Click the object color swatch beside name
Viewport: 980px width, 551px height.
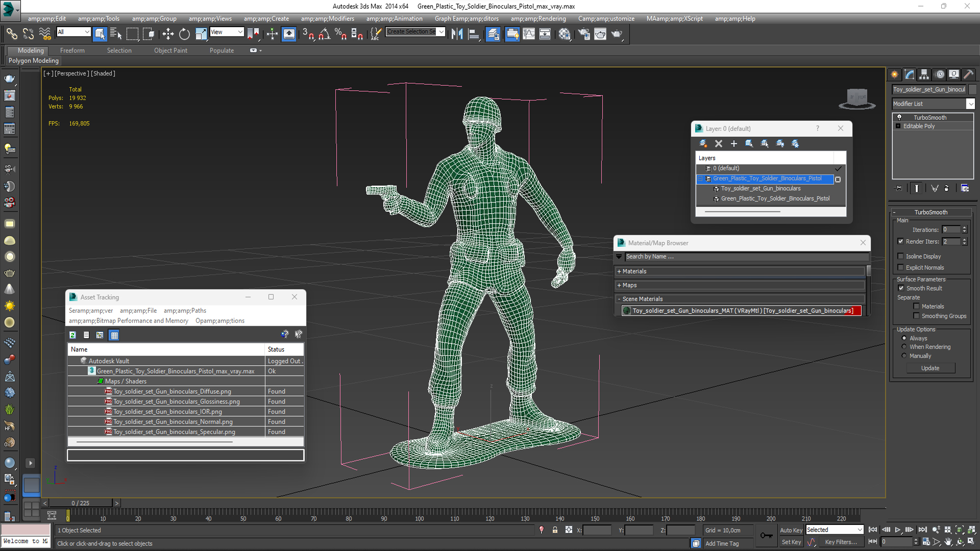pyautogui.click(x=972, y=89)
